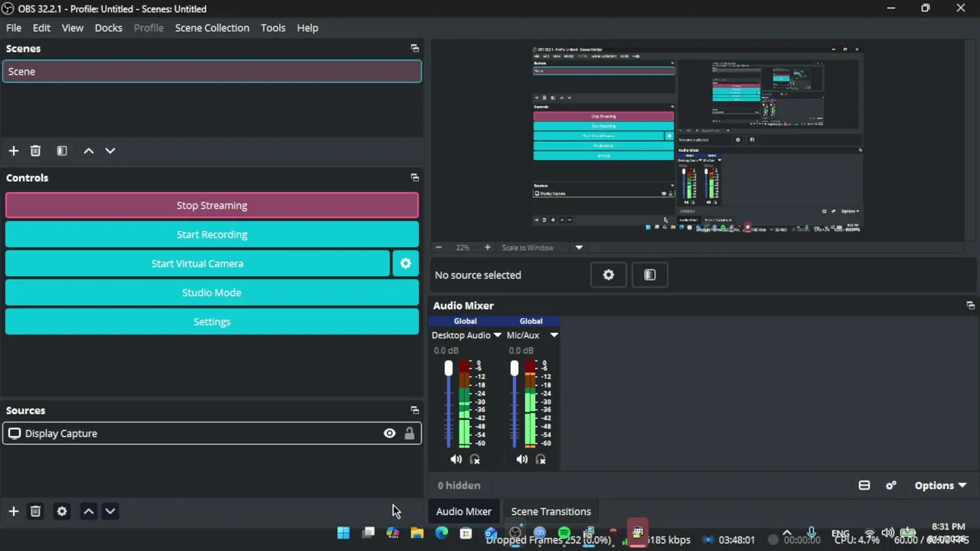980x551 pixels.
Task: Show hidden system tray icons chevron
Action: [x=787, y=533]
